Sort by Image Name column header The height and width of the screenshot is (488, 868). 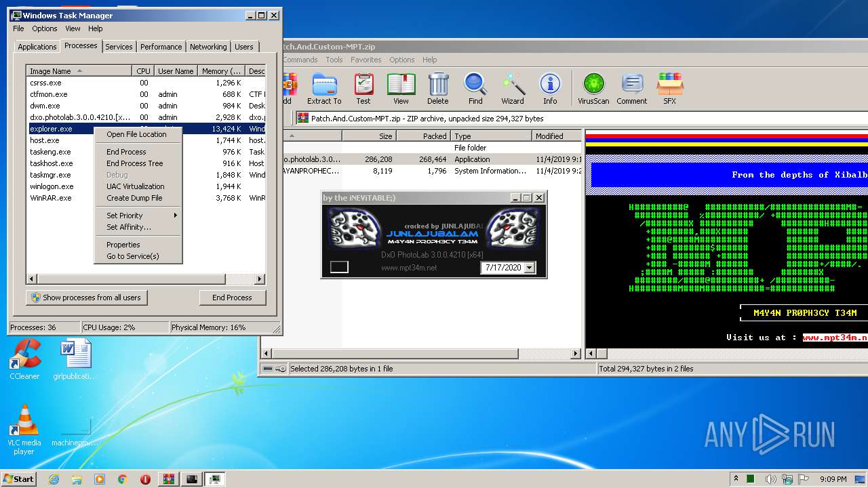click(79, 71)
